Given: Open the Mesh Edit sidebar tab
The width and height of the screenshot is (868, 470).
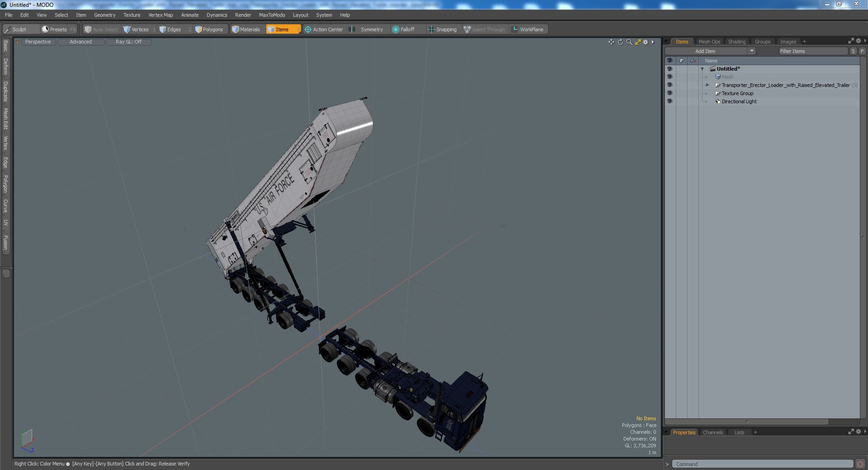Looking at the screenshot, I should (x=5, y=119).
